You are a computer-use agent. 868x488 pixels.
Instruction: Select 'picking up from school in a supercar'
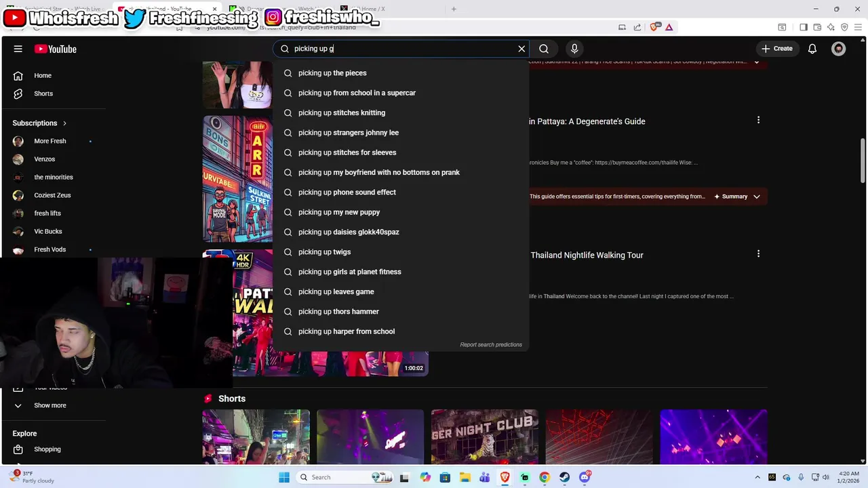click(401, 93)
